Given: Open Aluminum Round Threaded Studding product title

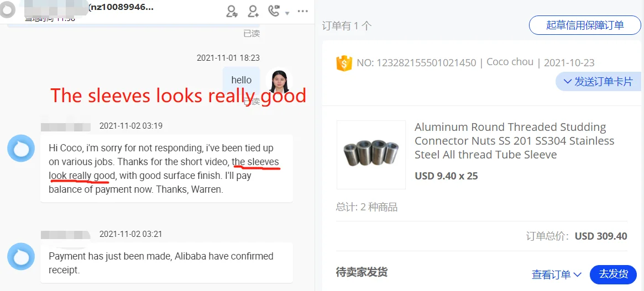Looking at the screenshot, I should pos(514,141).
